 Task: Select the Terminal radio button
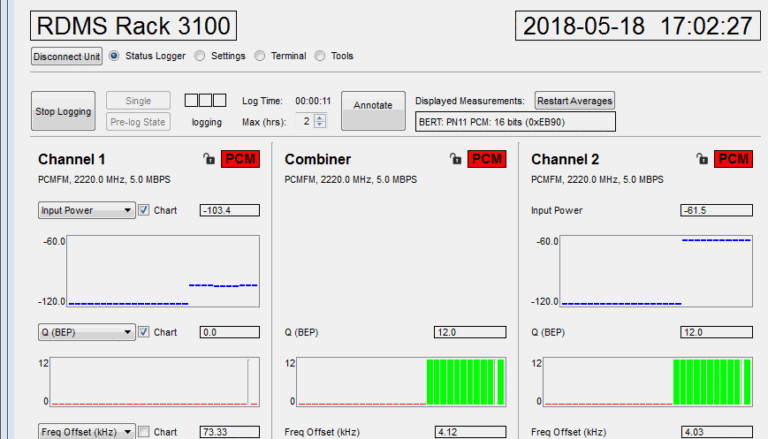(260, 56)
